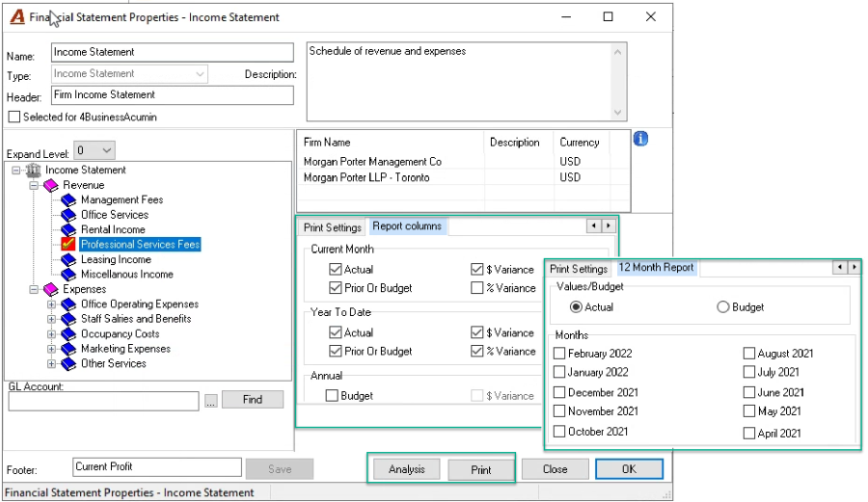The height and width of the screenshot is (502, 868).
Task: Select the Budget radio button
Action: [x=723, y=306]
